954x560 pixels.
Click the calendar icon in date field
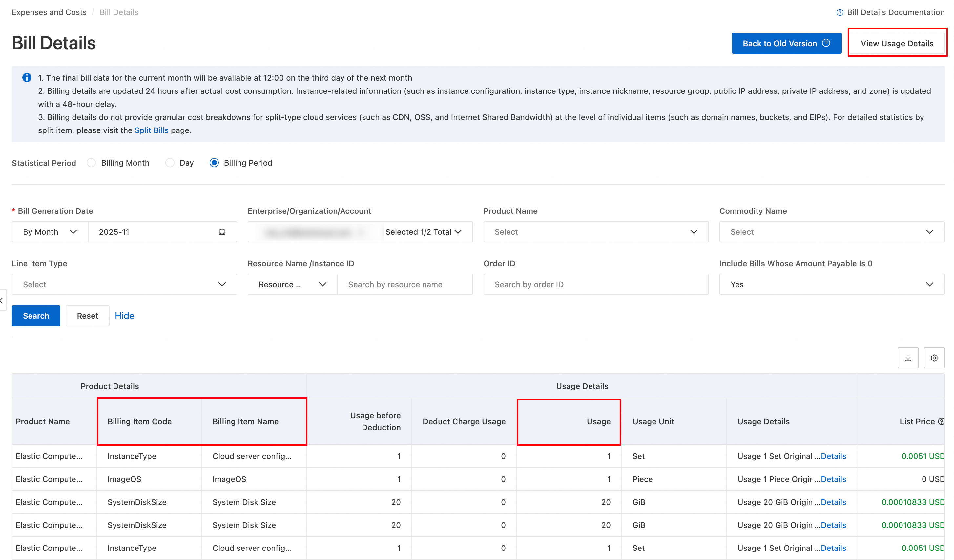click(222, 232)
